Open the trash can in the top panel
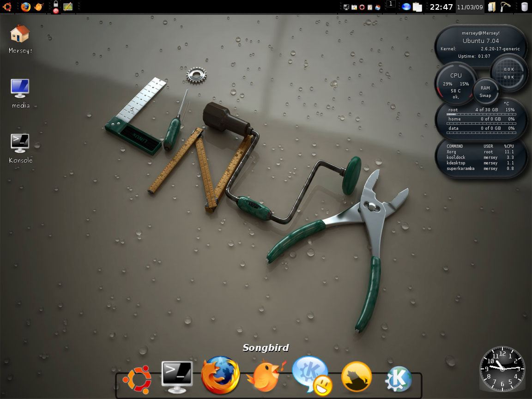The width and height of the screenshot is (532, 399). coord(524,6)
